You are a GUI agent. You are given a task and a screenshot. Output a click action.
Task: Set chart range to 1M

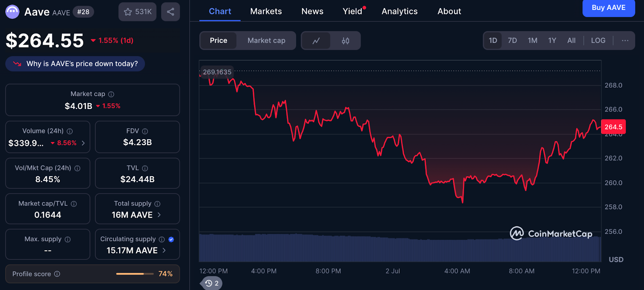(533, 41)
